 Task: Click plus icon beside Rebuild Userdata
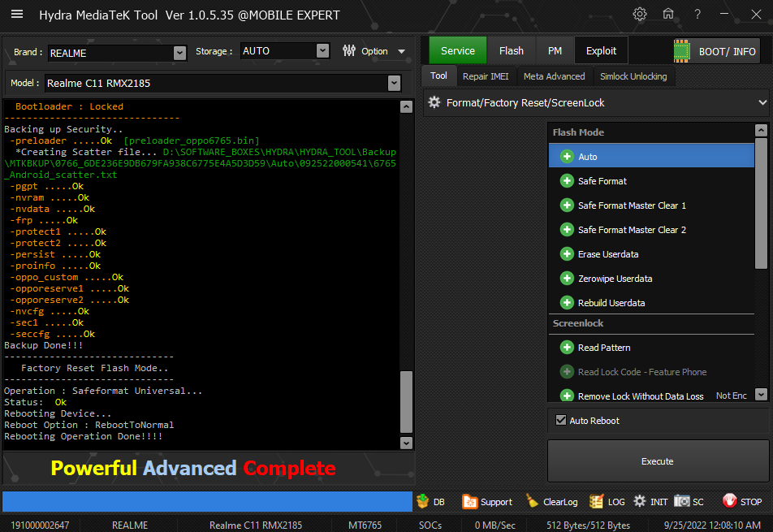click(567, 303)
